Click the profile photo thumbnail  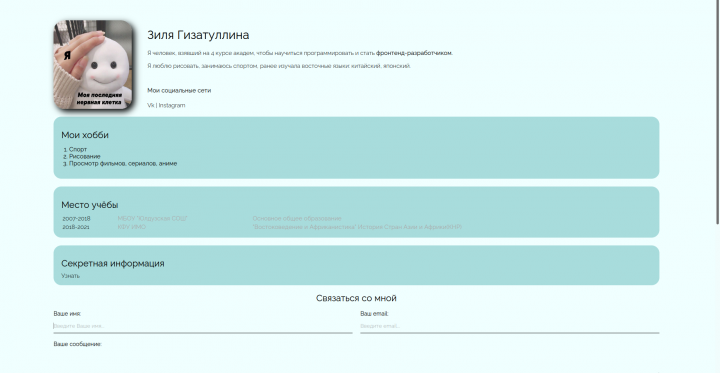click(x=94, y=65)
